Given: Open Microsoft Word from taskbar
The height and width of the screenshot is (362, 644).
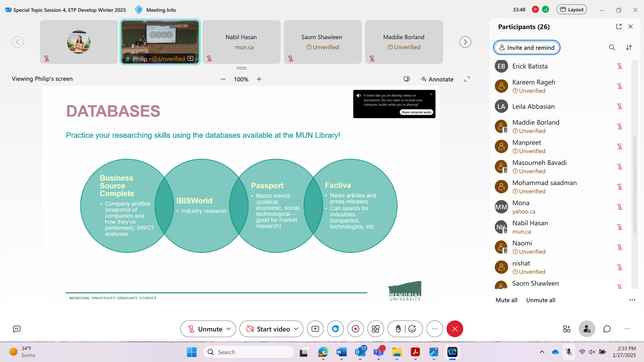Looking at the screenshot, I should click(x=341, y=352).
